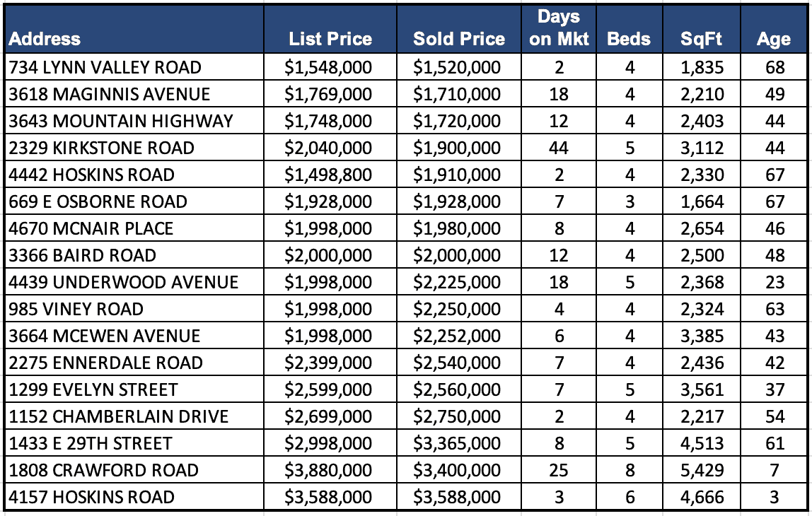This screenshot has height=516, width=812.
Task: Click the 4439 UNDERWOOD AVENUE cell
Action: [124, 282]
